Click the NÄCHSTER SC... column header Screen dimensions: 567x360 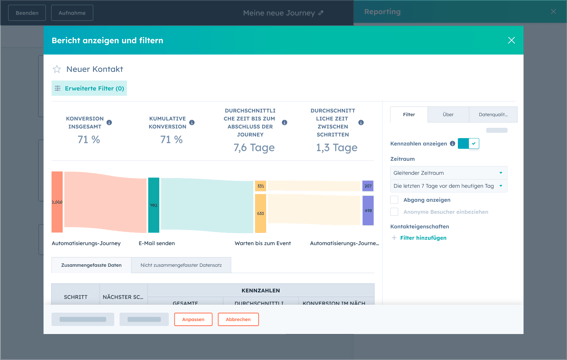coord(123,297)
